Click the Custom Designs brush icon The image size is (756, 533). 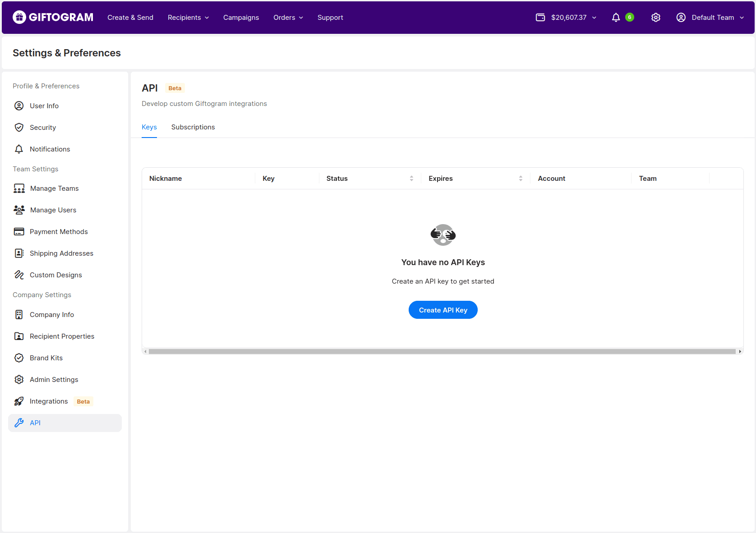pos(19,275)
